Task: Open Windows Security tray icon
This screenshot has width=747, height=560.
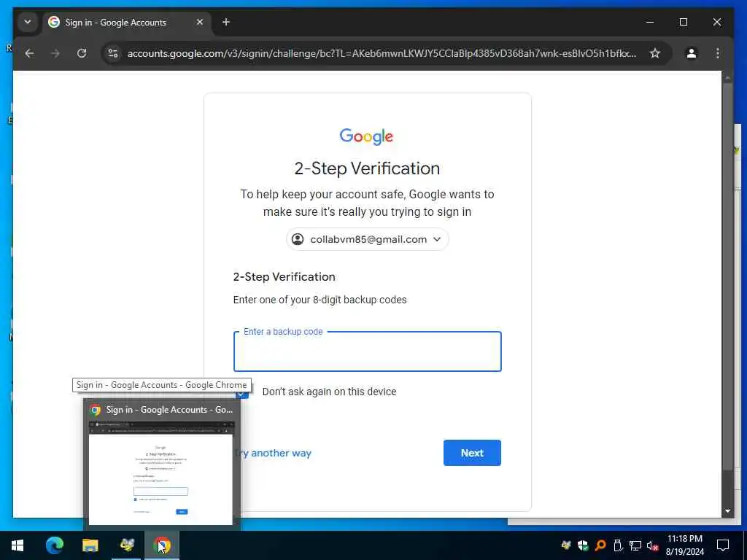Action: point(583,545)
